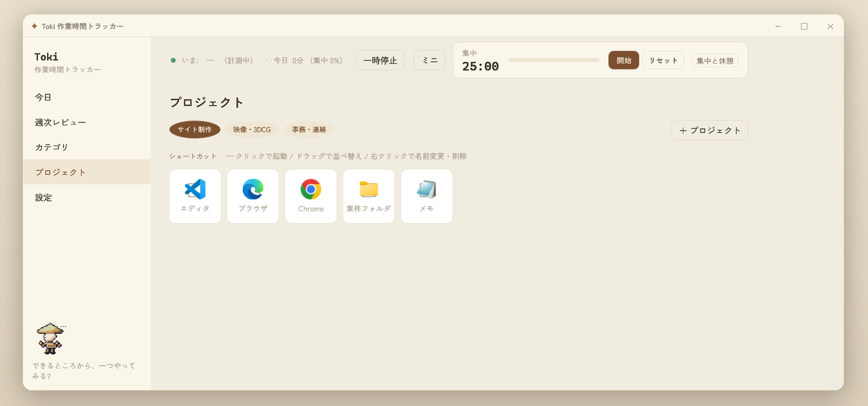868x406 pixels.
Task: Open 設定 settings page
Action: tap(87, 198)
